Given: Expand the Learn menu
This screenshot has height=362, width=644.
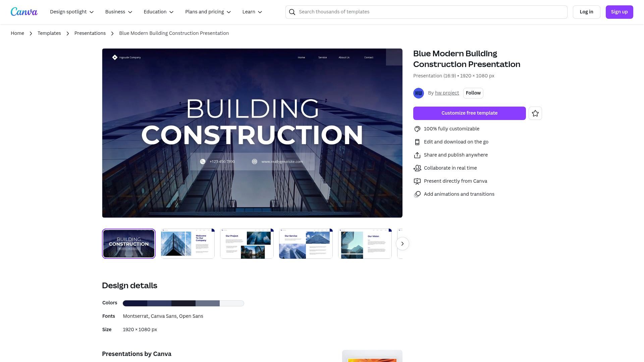Looking at the screenshot, I should (252, 12).
